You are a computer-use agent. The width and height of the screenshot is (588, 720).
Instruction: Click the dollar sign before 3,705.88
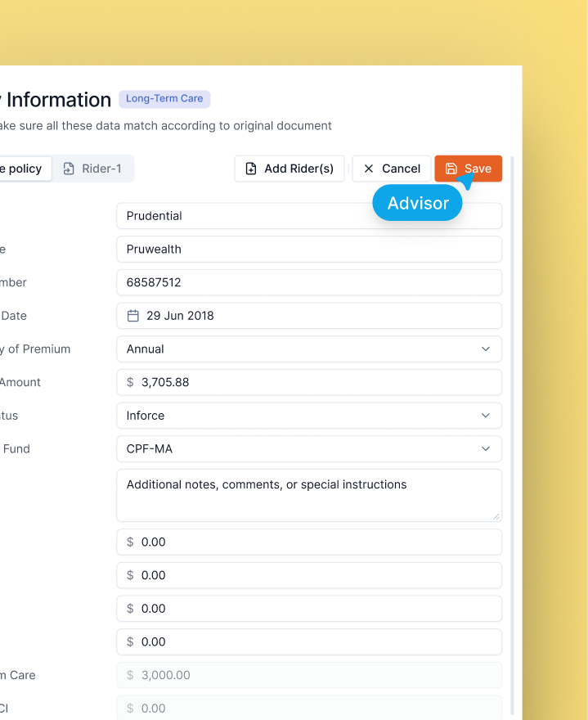[x=130, y=382]
